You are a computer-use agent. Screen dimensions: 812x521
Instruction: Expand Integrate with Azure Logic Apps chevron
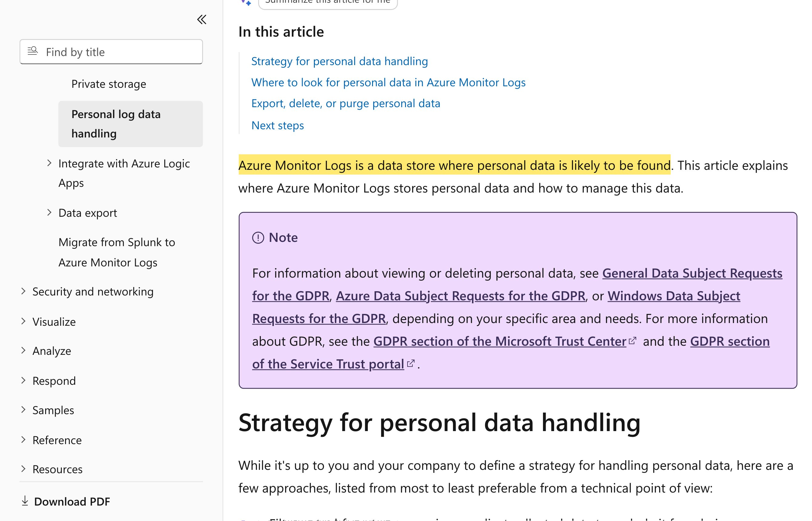tap(49, 163)
